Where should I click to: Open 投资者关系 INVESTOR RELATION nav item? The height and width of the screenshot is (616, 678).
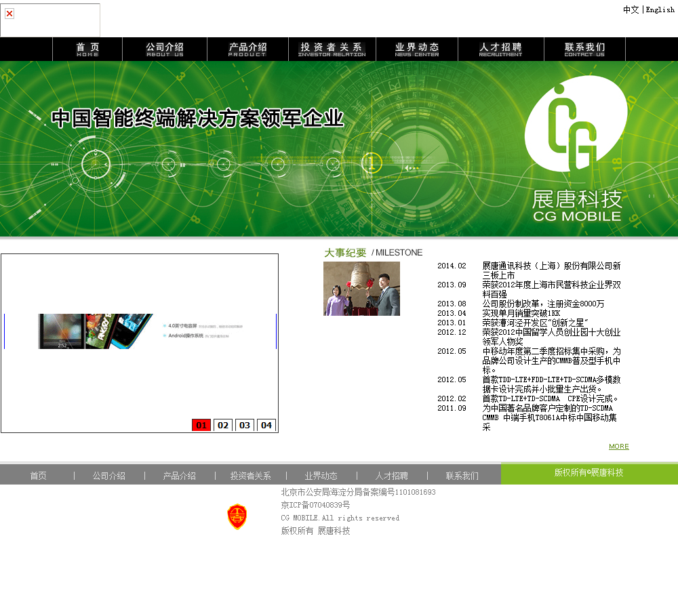(332, 49)
